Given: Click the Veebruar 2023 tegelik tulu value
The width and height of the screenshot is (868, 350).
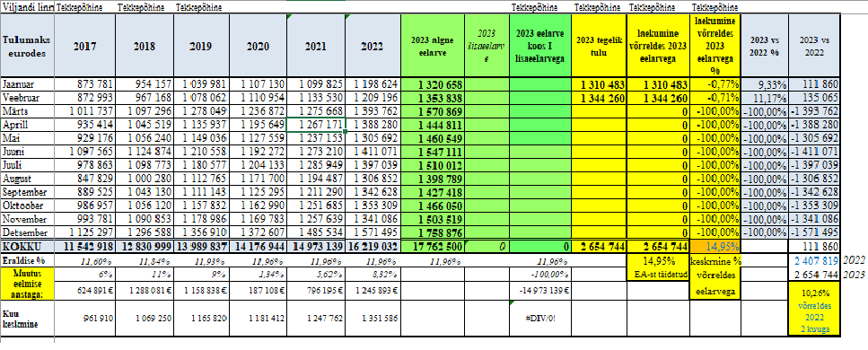Looking at the screenshot, I should point(600,99).
